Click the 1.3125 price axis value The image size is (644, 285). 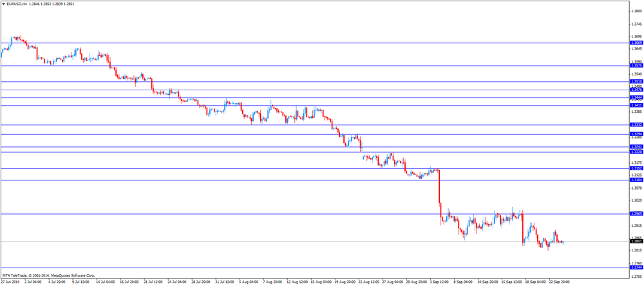click(x=637, y=175)
